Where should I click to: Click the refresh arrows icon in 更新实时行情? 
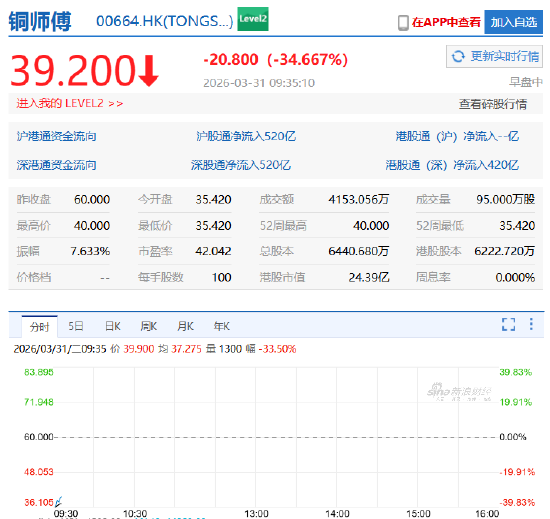point(458,56)
